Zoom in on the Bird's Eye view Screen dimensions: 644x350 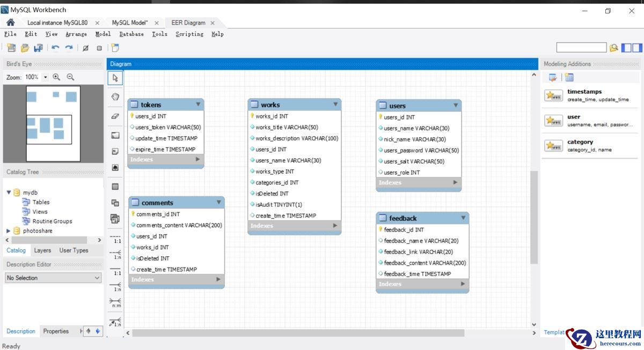pos(56,77)
